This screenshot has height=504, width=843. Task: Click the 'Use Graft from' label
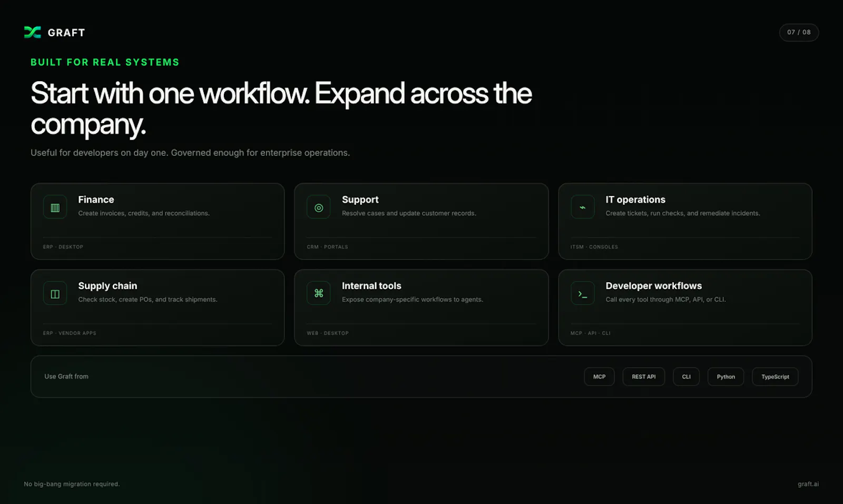point(66,377)
